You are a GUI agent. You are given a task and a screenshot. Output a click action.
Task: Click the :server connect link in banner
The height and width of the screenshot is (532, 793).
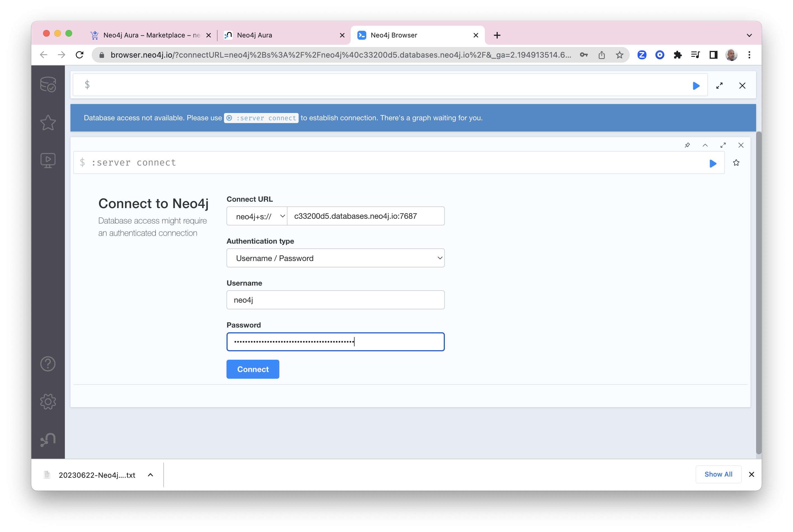[x=261, y=118]
